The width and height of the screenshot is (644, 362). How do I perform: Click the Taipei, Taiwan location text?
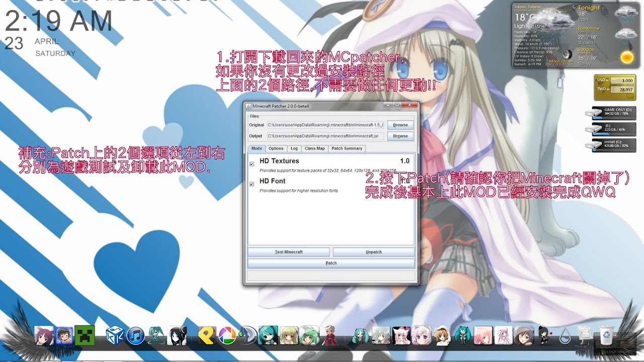[528, 7]
